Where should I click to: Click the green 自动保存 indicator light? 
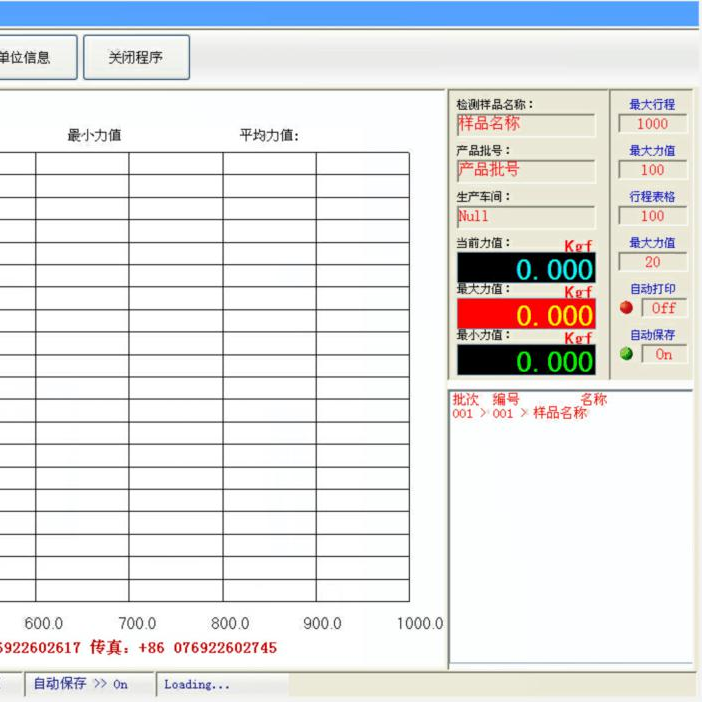[627, 354]
